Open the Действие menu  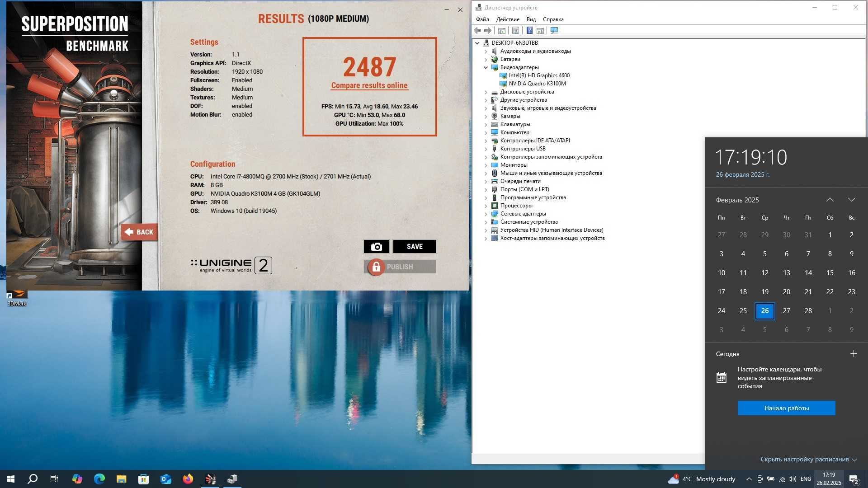(508, 19)
